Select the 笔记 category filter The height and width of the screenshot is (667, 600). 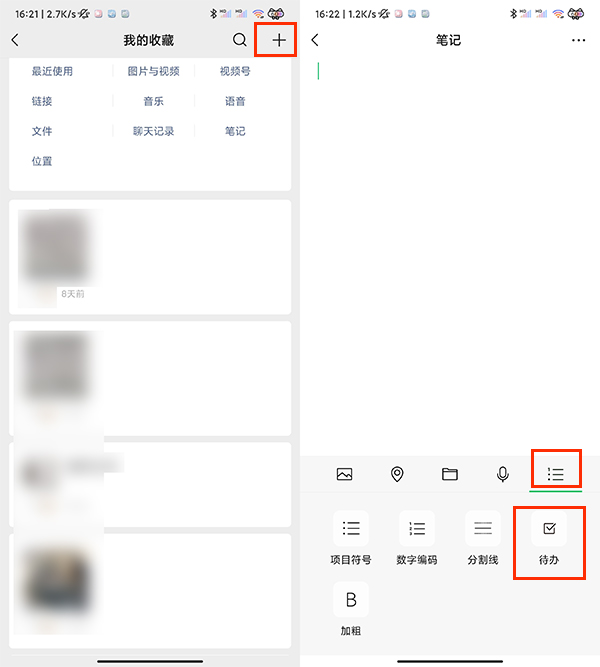pos(235,131)
